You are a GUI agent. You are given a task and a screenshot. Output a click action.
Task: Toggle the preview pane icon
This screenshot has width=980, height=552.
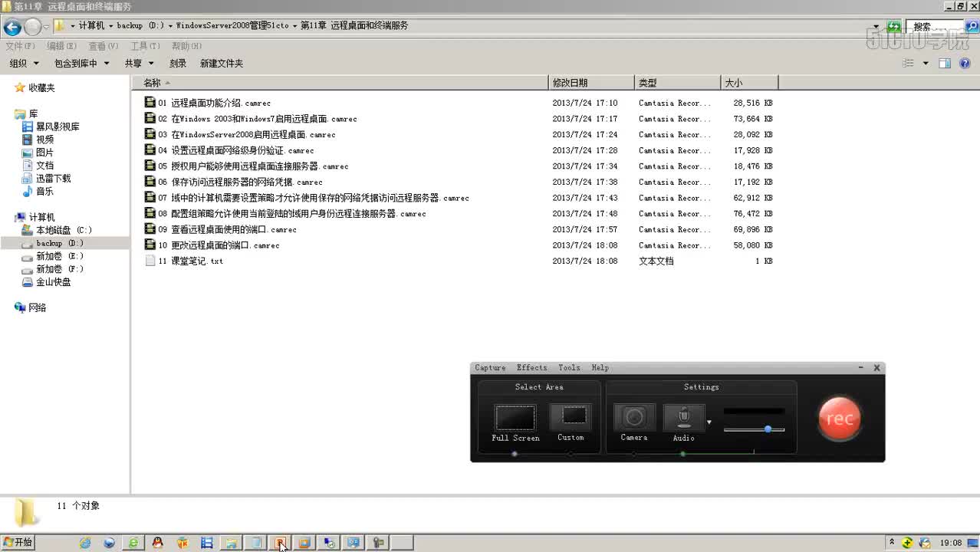point(945,64)
